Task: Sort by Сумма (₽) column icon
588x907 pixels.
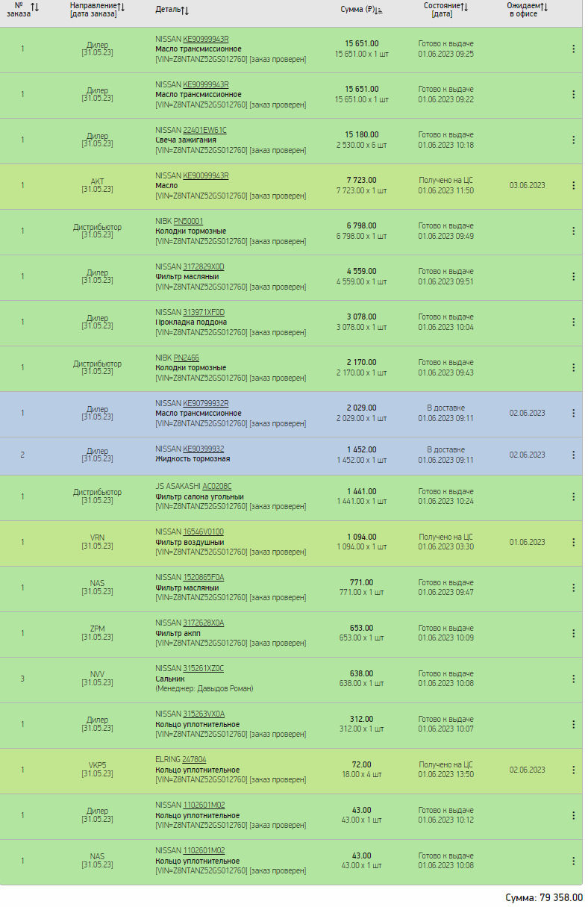Action: (378, 10)
